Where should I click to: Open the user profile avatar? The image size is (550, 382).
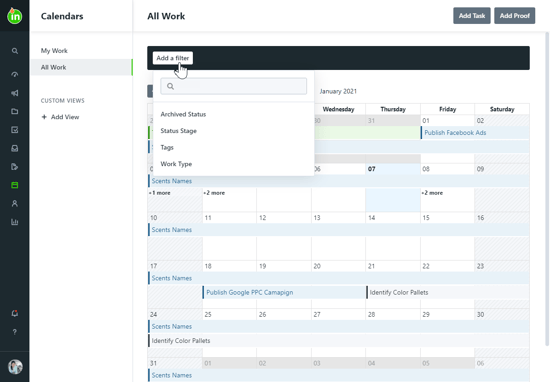15,367
